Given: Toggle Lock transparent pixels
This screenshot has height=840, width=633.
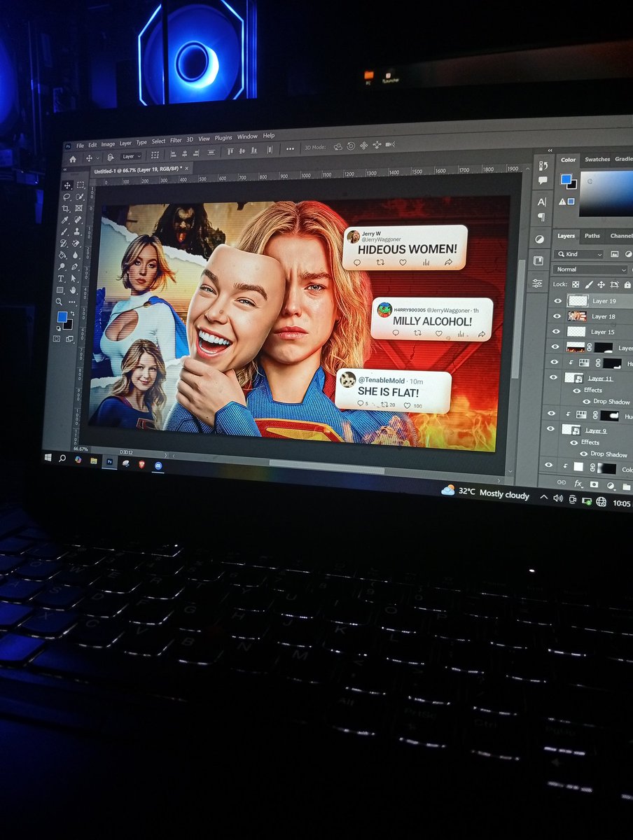Looking at the screenshot, I should (x=576, y=284).
